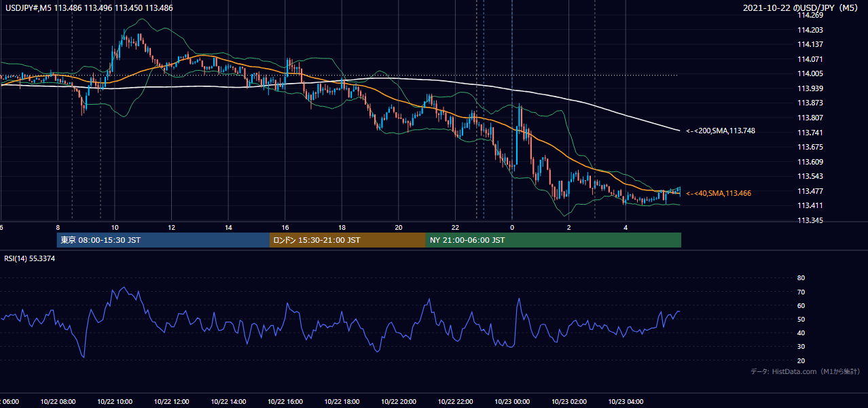Click hour label 22 under price chart

(x=455, y=228)
